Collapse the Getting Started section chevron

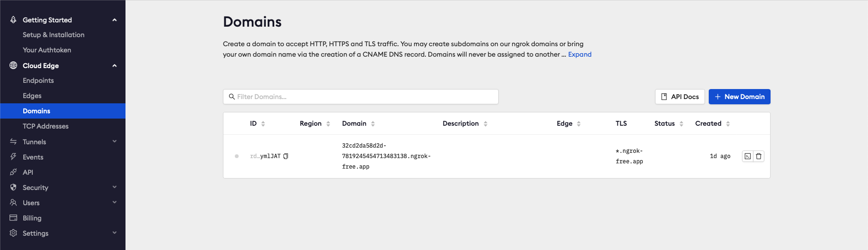click(115, 20)
